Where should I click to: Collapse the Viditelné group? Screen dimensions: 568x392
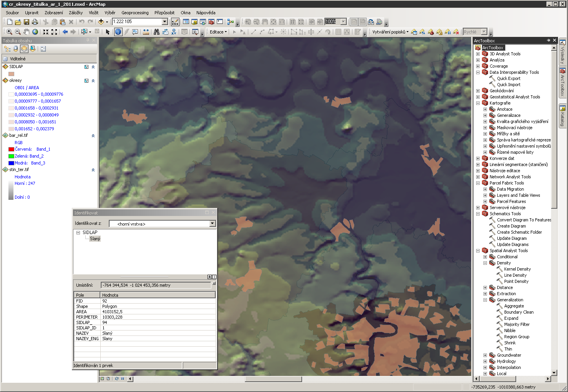point(5,59)
